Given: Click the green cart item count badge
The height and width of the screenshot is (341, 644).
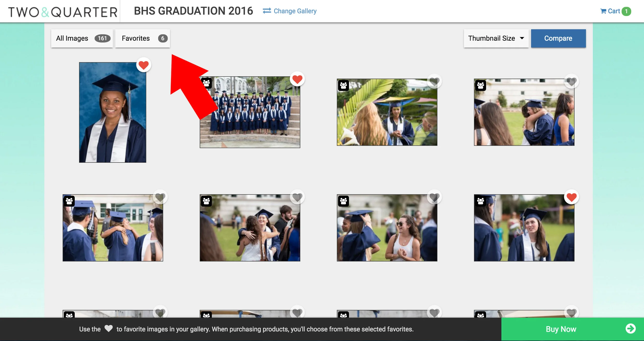Looking at the screenshot, I should point(626,11).
